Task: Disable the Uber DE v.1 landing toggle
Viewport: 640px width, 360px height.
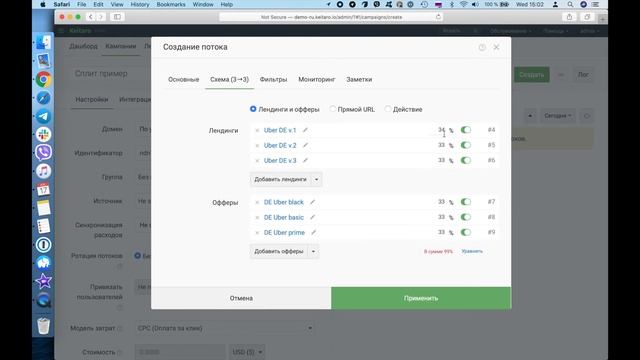Action: point(466,130)
